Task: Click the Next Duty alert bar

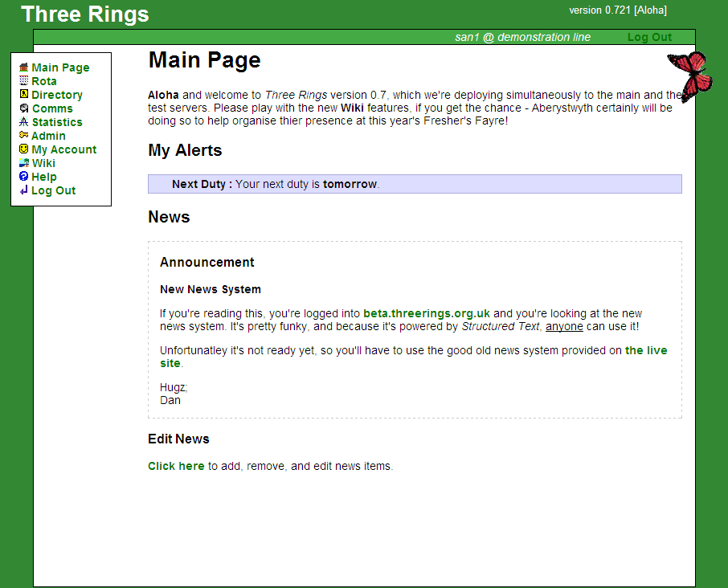Action: [414, 184]
